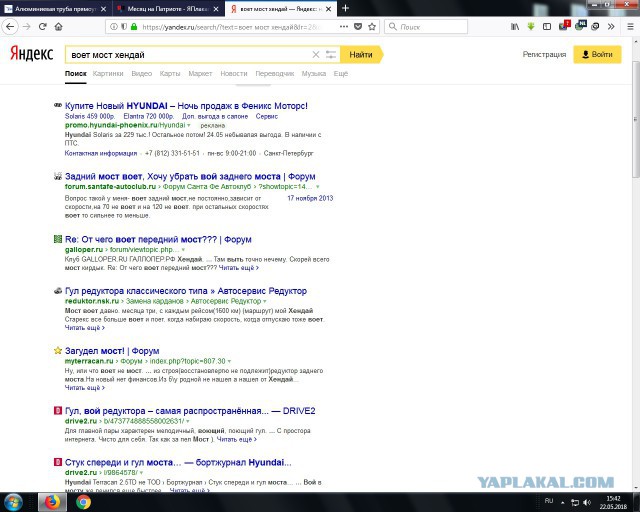Screen dimensions: 640x512
Task: Click the Yandex logo
Action: [31, 53]
